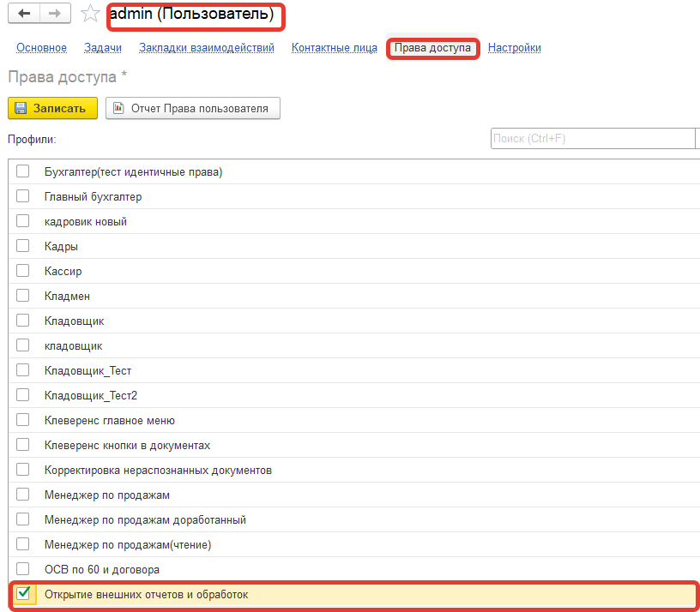Enable the Главный бухгалтер profile checkbox
The width and height of the screenshot is (700, 612).
(x=23, y=196)
